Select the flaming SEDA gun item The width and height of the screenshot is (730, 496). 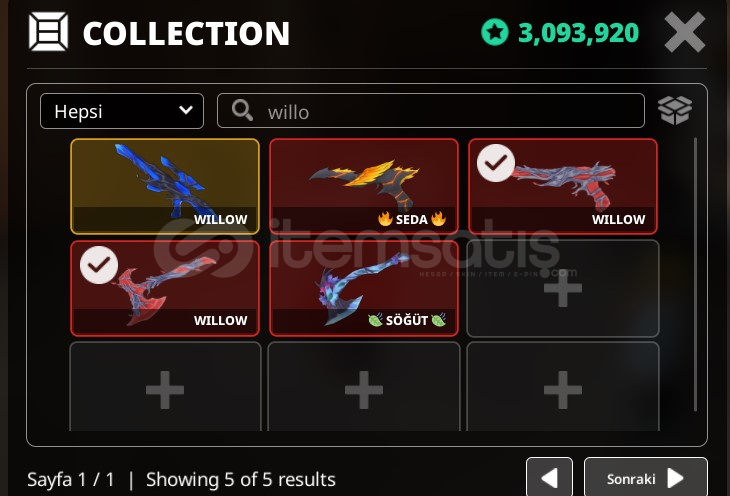click(x=364, y=186)
